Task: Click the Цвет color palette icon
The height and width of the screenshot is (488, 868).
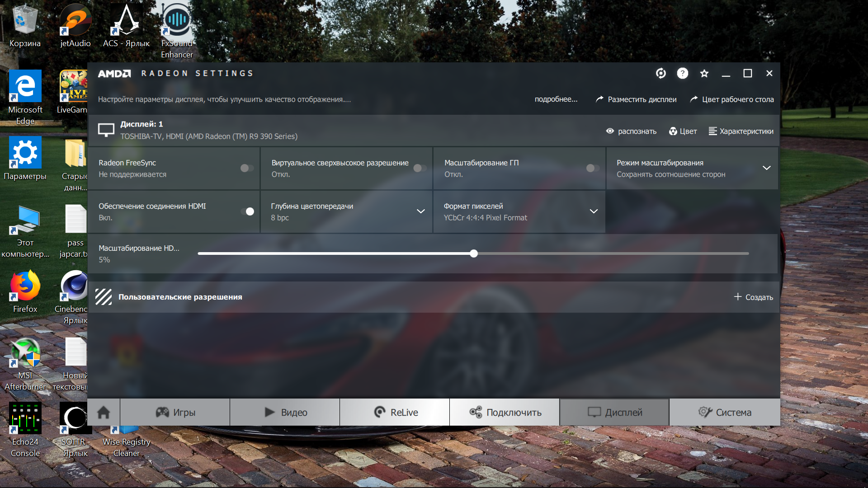Action: tap(673, 131)
